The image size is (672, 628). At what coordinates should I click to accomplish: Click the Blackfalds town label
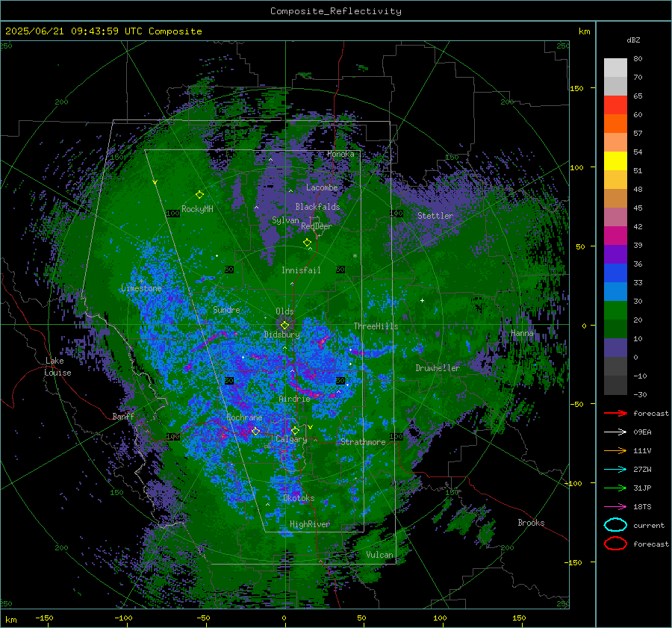point(317,207)
